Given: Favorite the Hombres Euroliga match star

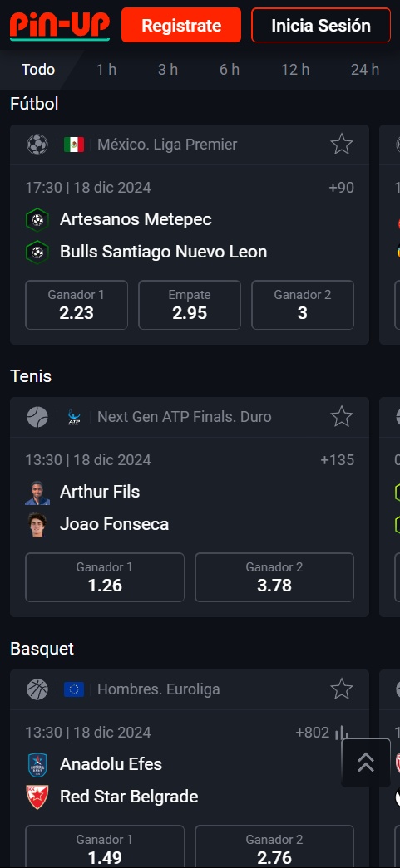Looking at the screenshot, I should (342, 689).
